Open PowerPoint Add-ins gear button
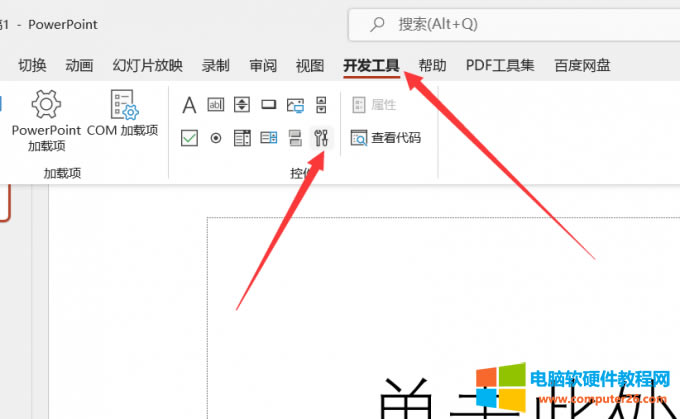The height and width of the screenshot is (419, 680). click(46, 120)
